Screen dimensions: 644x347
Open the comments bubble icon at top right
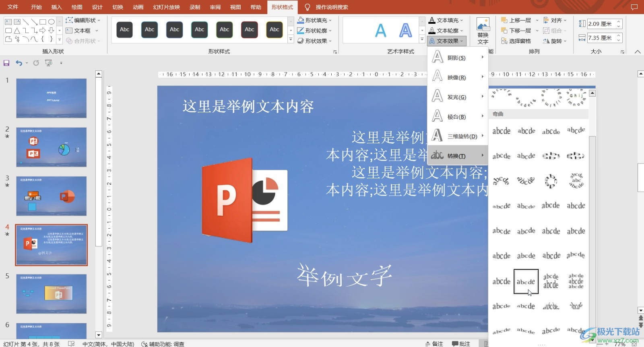click(x=634, y=7)
